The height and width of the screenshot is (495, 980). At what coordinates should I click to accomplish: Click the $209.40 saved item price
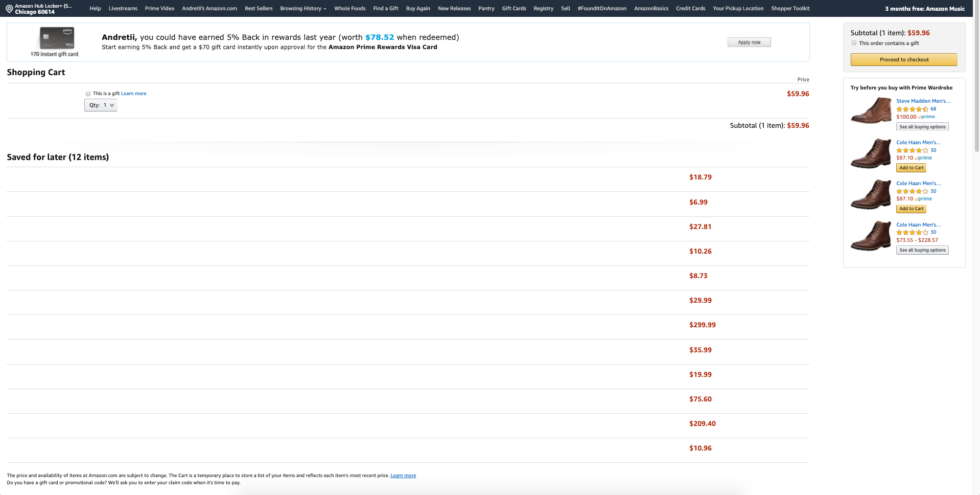[702, 424]
